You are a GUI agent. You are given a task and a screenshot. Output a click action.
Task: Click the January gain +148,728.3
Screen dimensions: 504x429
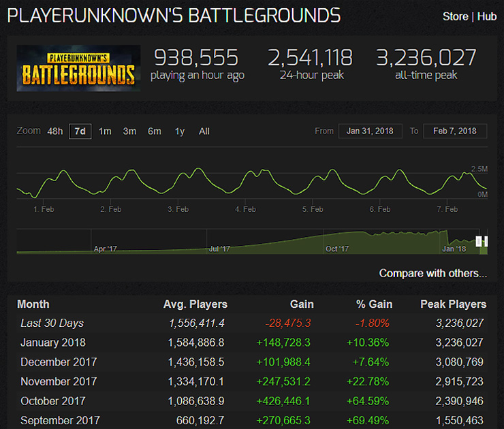[283, 343]
